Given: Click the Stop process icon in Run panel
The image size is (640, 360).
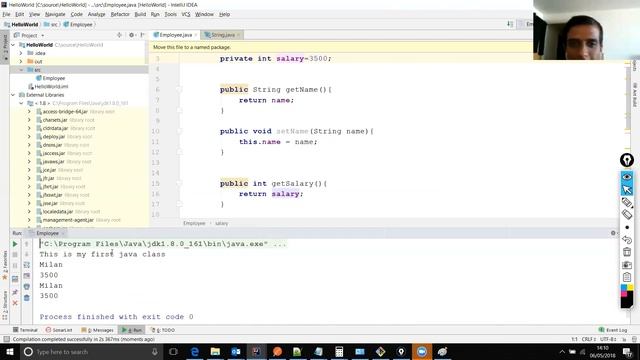Looking at the screenshot, I should click(x=15, y=255).
